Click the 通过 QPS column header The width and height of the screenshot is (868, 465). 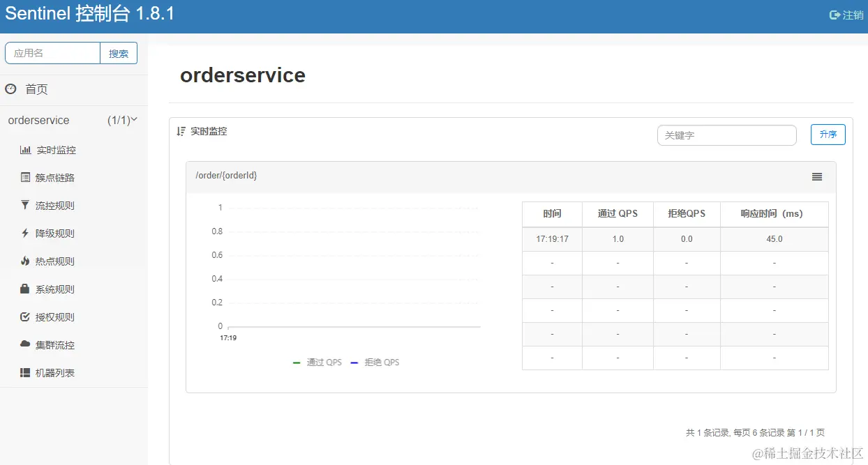click(618, 214)
